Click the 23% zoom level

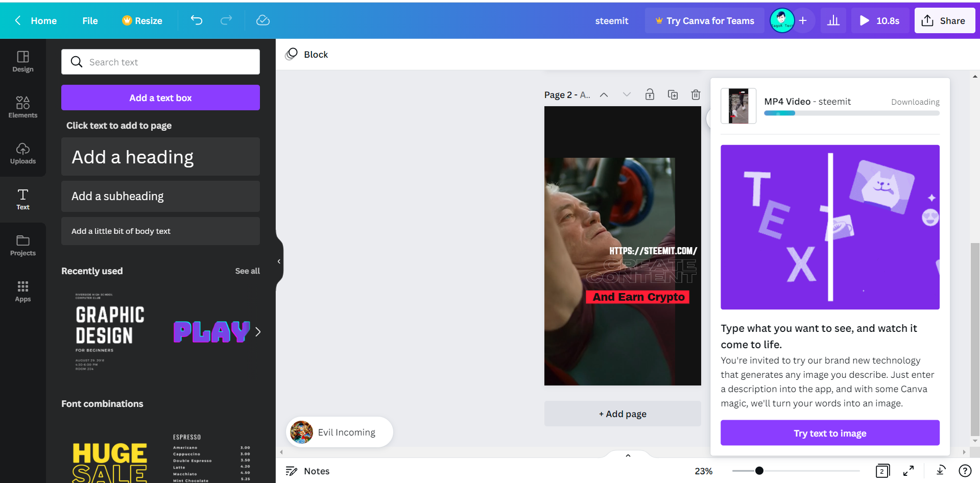(x=703, y=471)
